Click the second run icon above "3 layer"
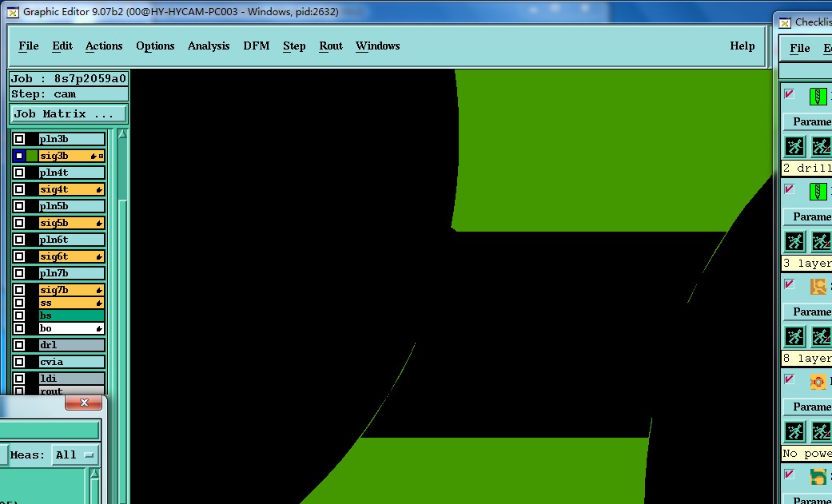 821,241
